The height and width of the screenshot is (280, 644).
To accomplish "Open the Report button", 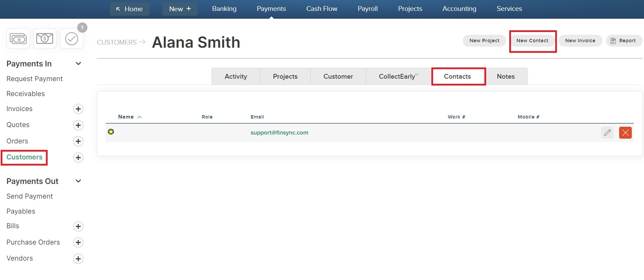I will tap(624, 41).
